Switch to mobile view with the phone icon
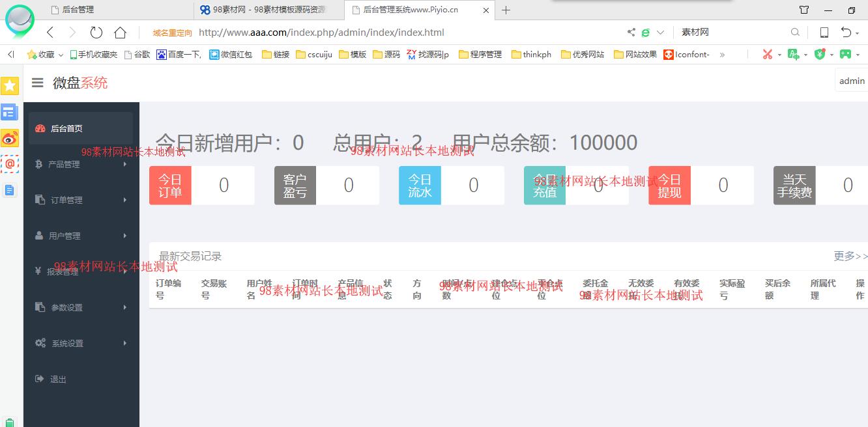This screenshot has height=427, width=868. (x=824, y=31)
